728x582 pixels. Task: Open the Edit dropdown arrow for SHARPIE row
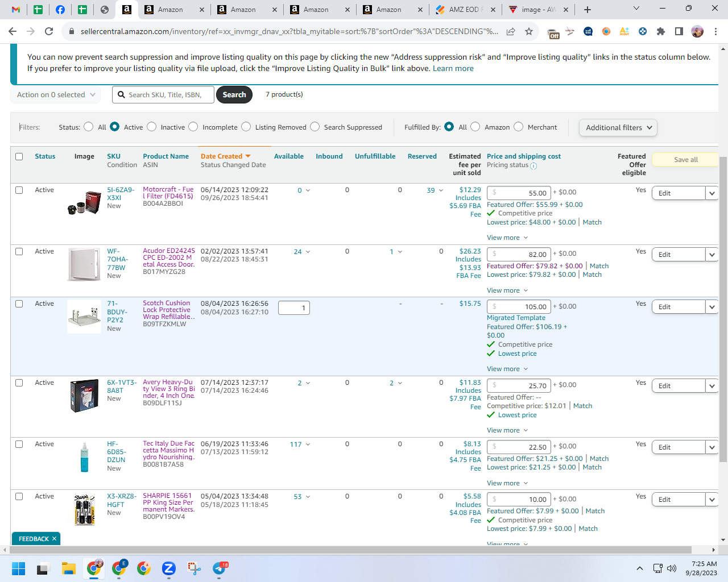pyautogui.click(x=712, y=500)
